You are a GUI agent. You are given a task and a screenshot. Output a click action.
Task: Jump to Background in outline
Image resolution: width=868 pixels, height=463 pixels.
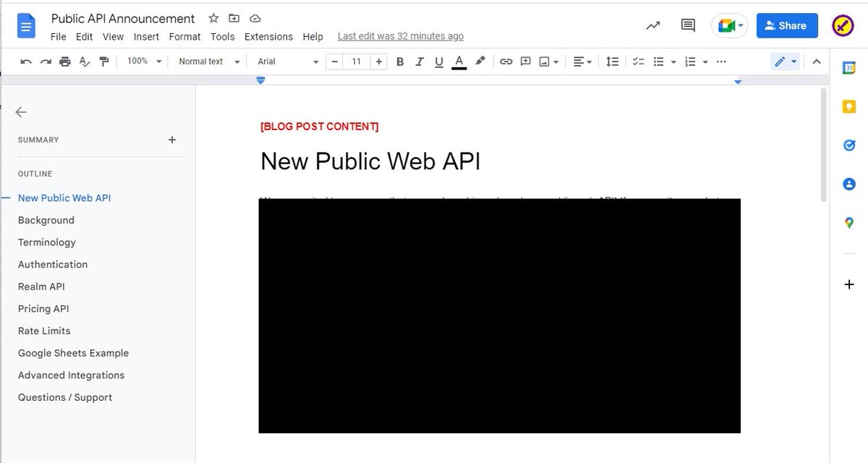(x=46, y=220)
